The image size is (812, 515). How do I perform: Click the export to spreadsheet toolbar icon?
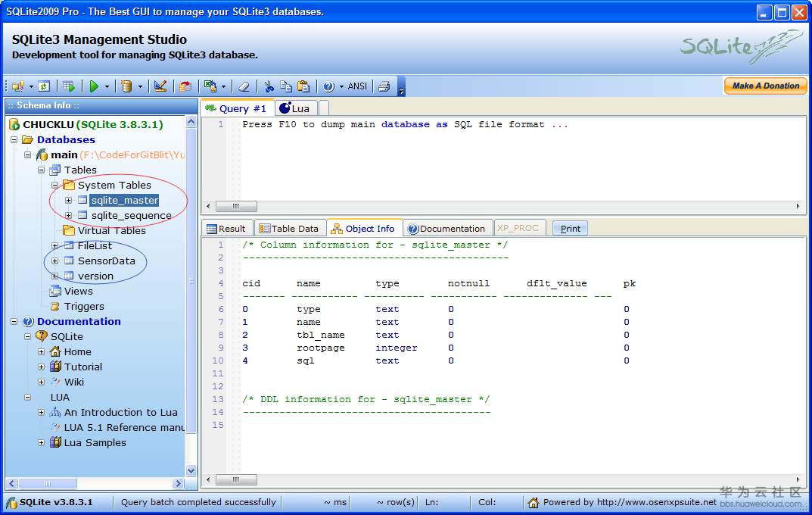[210, 86]
